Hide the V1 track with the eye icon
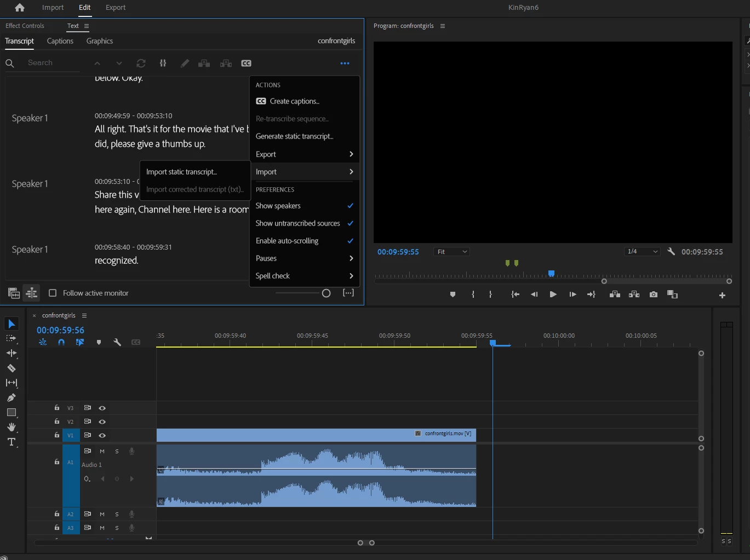Viewport: 750px width, 560px height. pyautogui.click(x=102, y=435)
